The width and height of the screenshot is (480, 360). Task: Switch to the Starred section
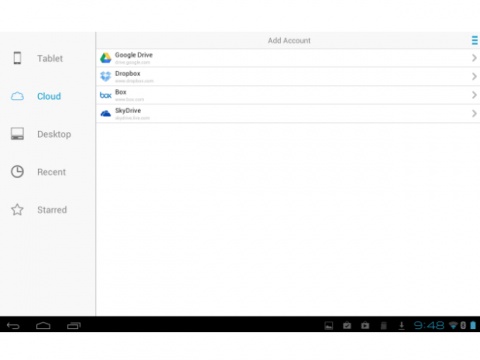click(52, 210)
